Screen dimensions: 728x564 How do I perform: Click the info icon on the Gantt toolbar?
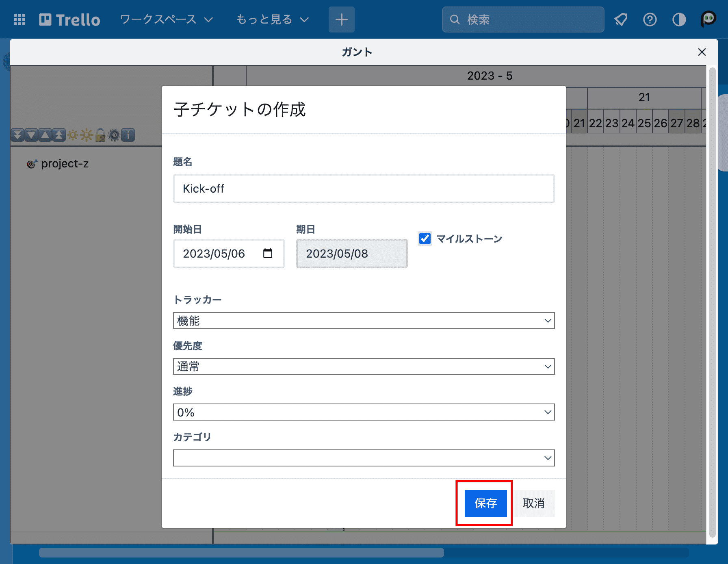[128, 135]
